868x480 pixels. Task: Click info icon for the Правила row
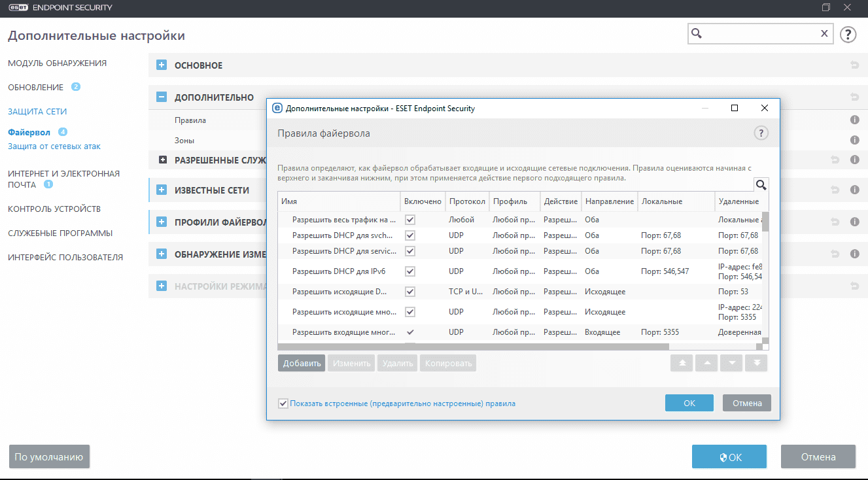(854, 120)
